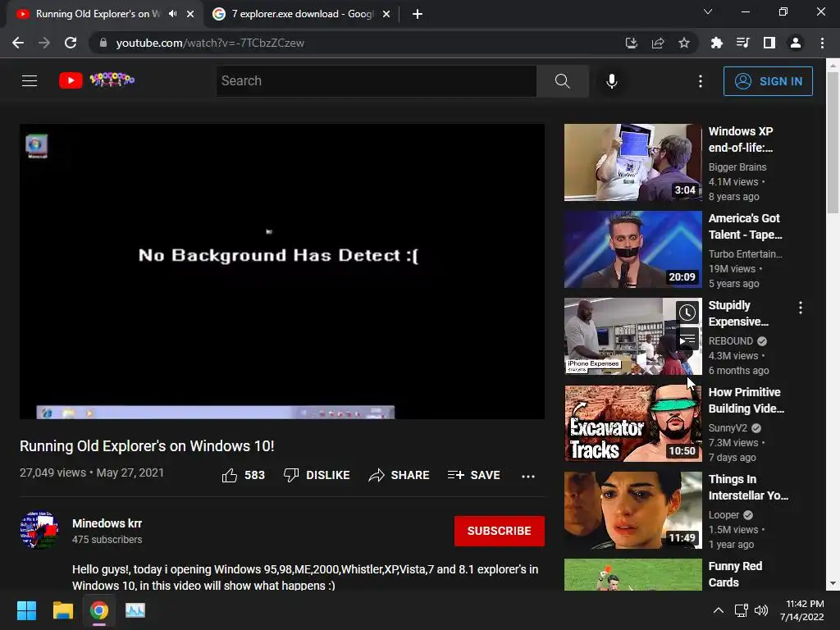Click the install app icon in address bar
840x630 pixels.
(x=632, y=43)
